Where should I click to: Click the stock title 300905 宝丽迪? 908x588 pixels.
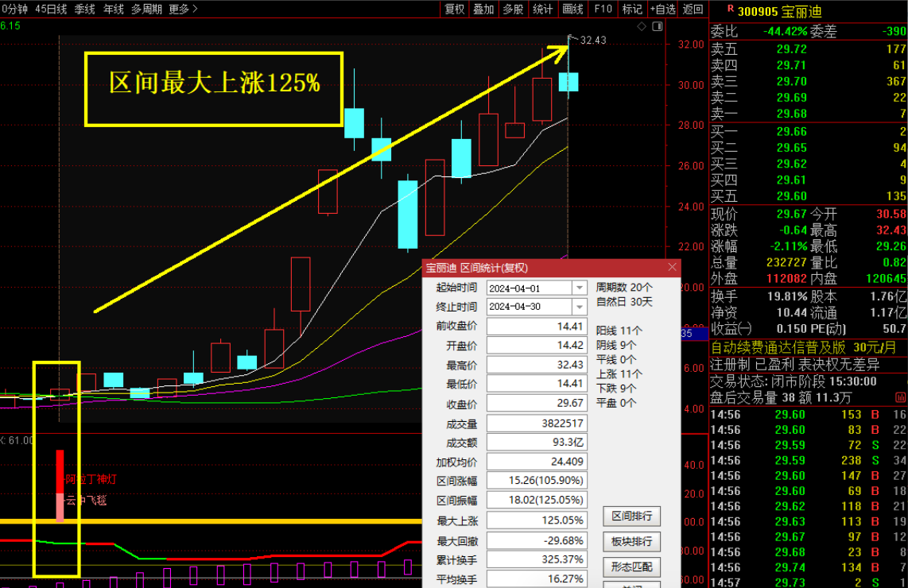[x=779, y=12]
